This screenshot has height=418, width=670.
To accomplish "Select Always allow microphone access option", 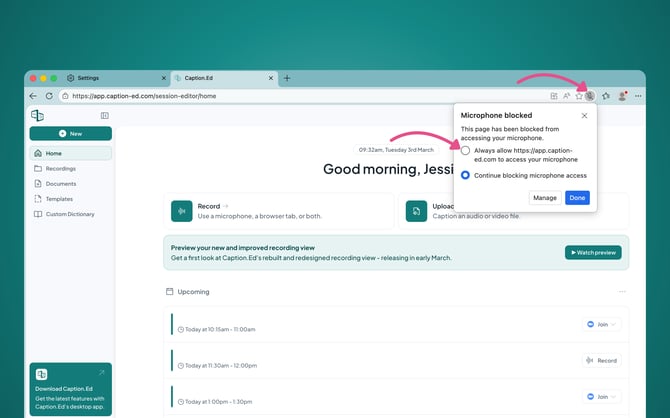I will 466,150.
